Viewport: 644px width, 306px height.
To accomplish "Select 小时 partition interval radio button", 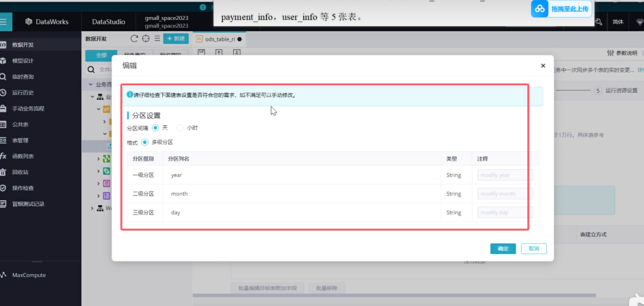I will pos(180,128).
